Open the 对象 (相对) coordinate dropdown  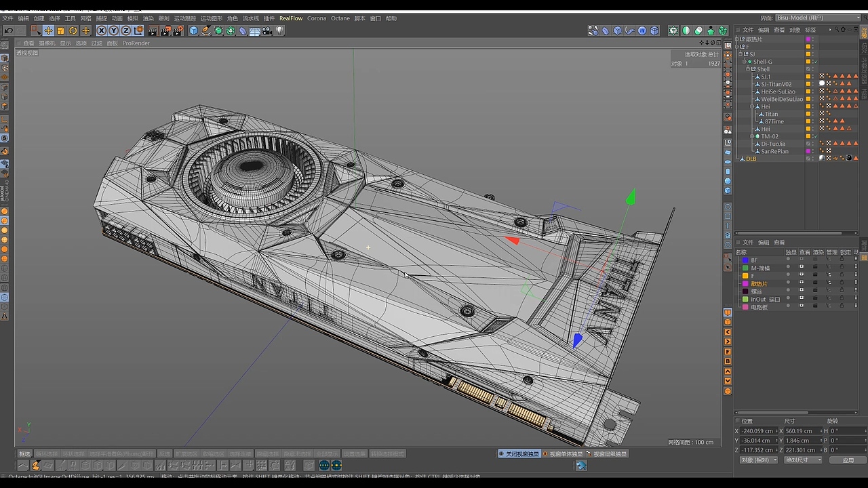pyautogui.click(x=758, y=460)
